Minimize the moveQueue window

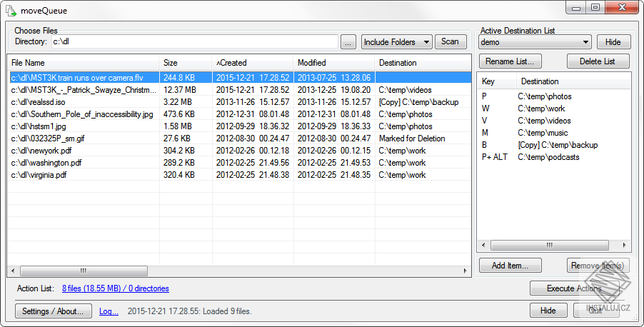(x=576, y=7)
